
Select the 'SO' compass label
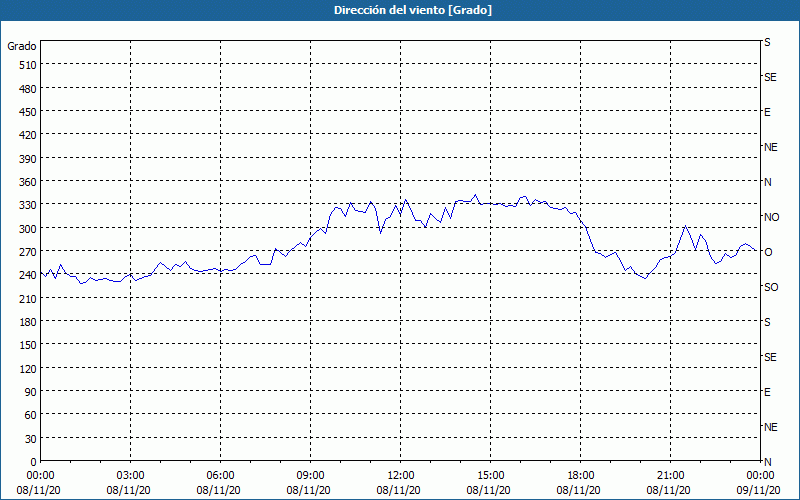771,287
